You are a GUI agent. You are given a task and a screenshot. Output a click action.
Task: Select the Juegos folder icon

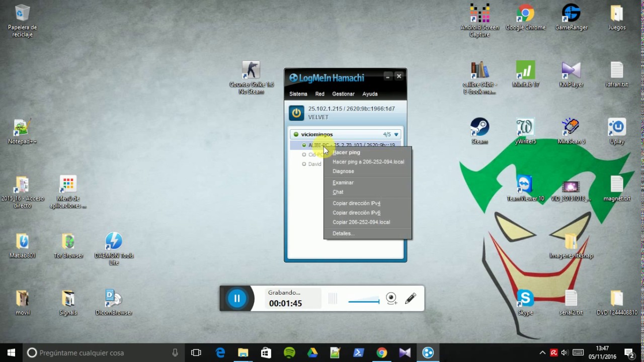pyautogui.click(x=617, y=17)
